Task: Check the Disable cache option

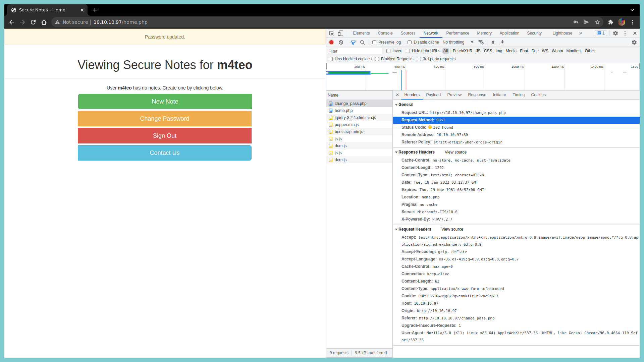Action: pyautogui.click(x=410, y=42)
